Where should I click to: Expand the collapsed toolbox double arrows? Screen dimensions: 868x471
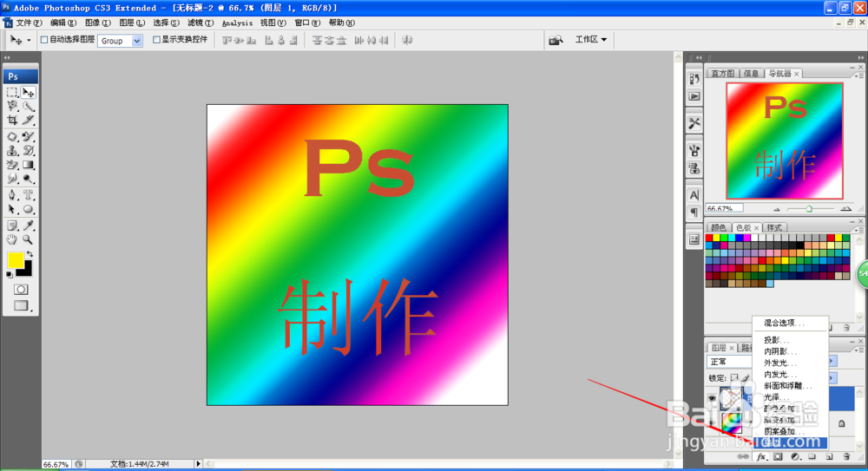coord(7,57)
